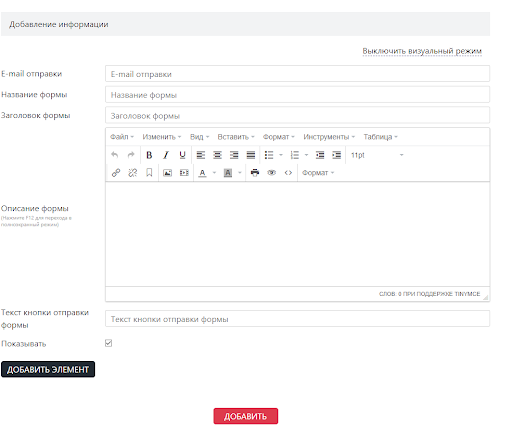Remove link with unlink icon

(133, 173)
